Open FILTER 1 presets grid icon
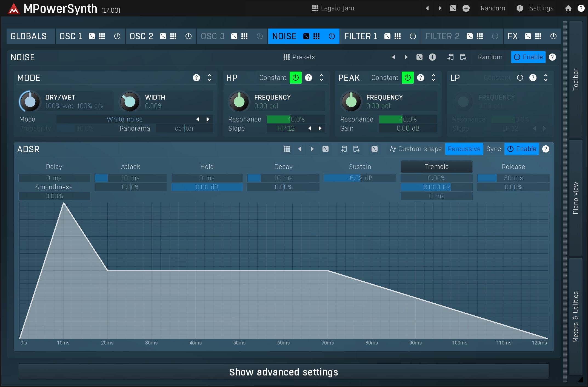Viewport: 588px width, 387px height. click(x=398, y=36)
